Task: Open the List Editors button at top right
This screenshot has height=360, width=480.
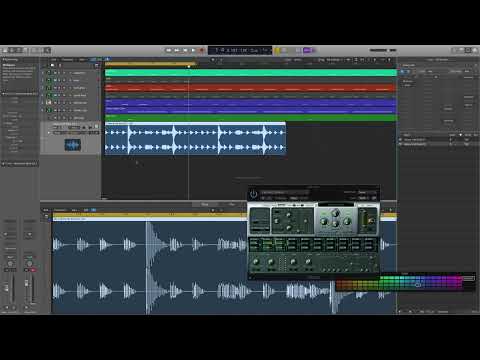Action: (455, 50)
